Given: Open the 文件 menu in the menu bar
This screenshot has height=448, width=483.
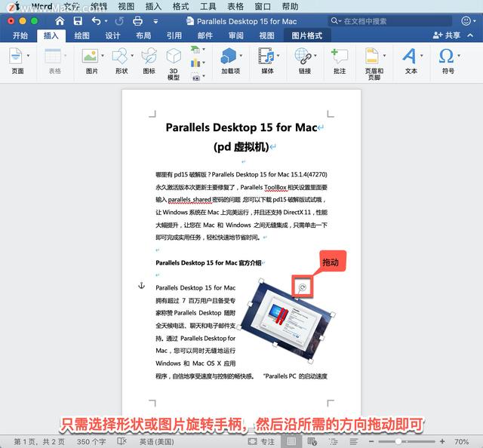Looking at the screenshot, I should [72, 6].
